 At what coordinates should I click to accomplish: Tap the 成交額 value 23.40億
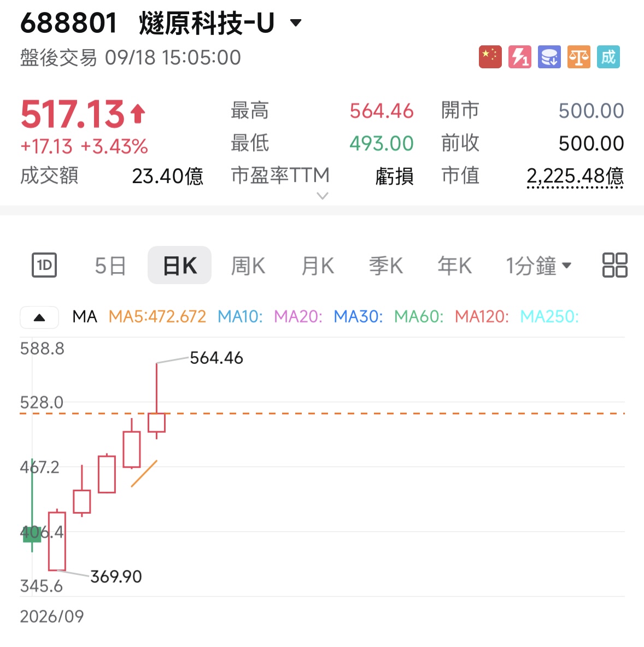pos(168,176)
